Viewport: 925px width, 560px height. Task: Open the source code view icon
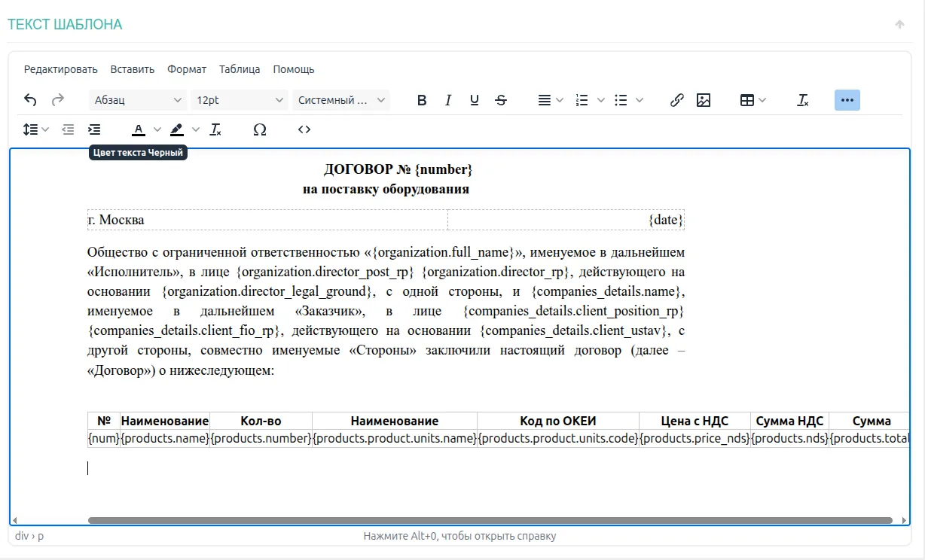click(x=304, y=129)
